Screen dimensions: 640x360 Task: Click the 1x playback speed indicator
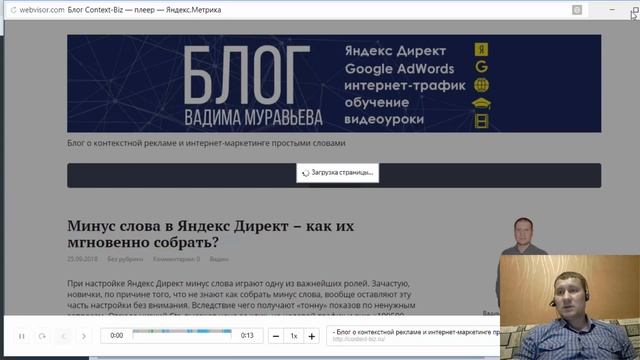pos(294,336)
